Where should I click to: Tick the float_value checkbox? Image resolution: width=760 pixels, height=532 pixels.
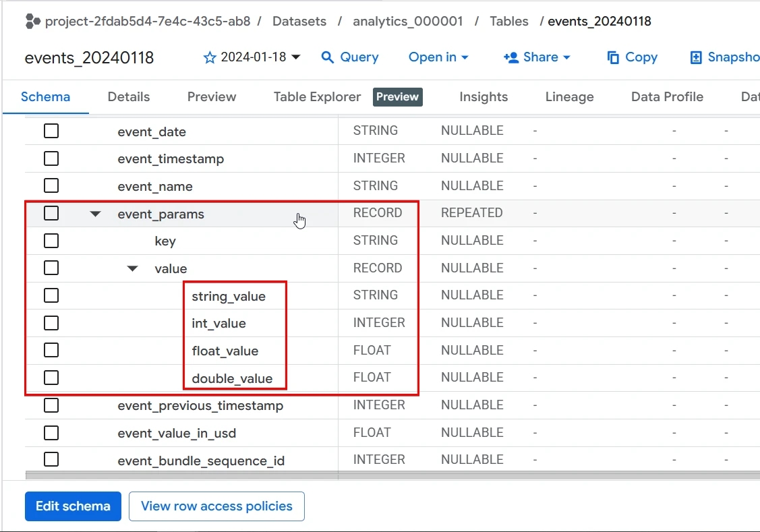click(51, 351)
